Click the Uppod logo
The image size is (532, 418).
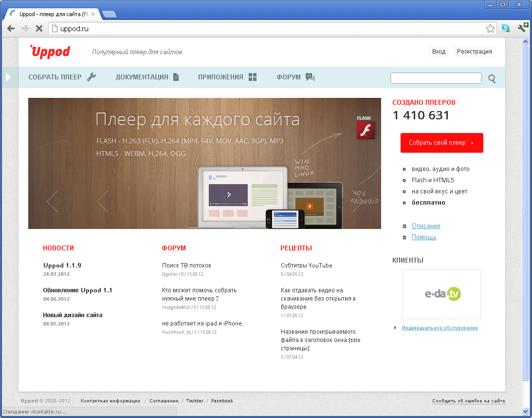pos(50,52)
